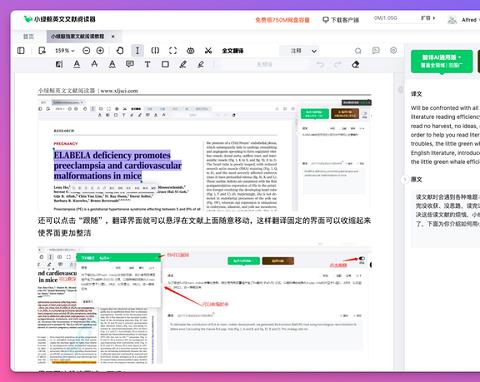Viewport: 480px width, 382px height.
Task: Switch to the 首页 home tab
Action: pyautogui.click(x=29, y=36)
